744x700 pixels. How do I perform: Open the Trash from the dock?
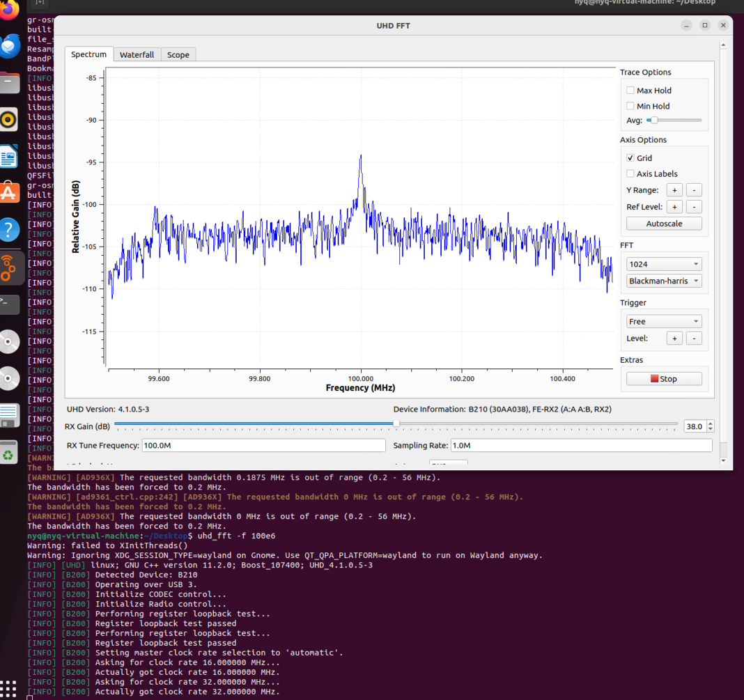pyautogui.click(x=8, y=453)
